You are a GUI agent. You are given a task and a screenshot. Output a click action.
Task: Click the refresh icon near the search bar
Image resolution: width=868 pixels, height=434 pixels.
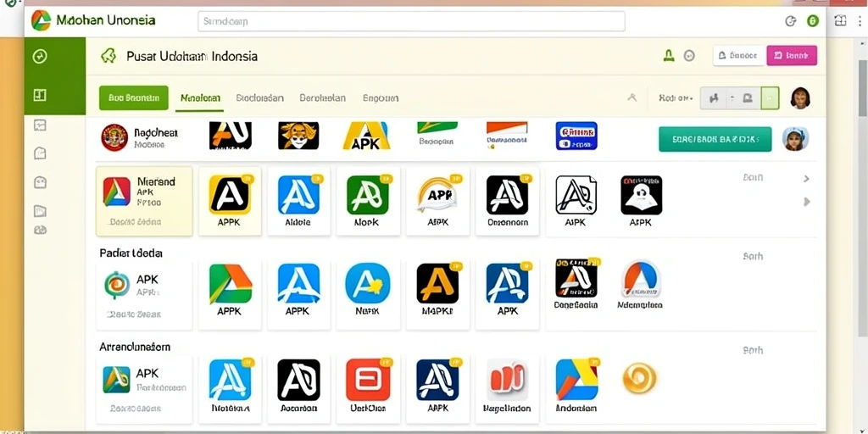point(791,21)
